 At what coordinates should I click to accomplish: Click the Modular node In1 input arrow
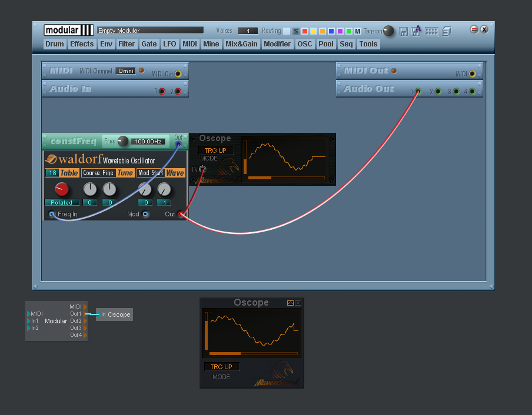point(28,321)
